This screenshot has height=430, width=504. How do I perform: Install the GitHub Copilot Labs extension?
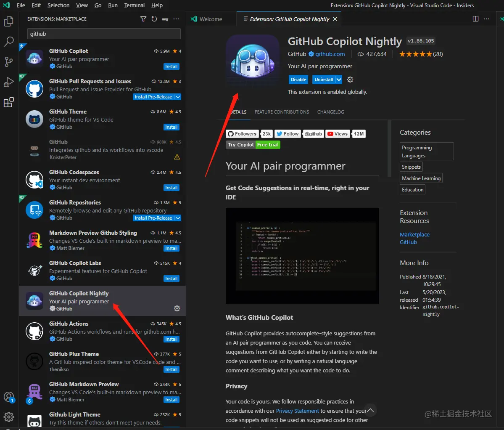(172, 279)
